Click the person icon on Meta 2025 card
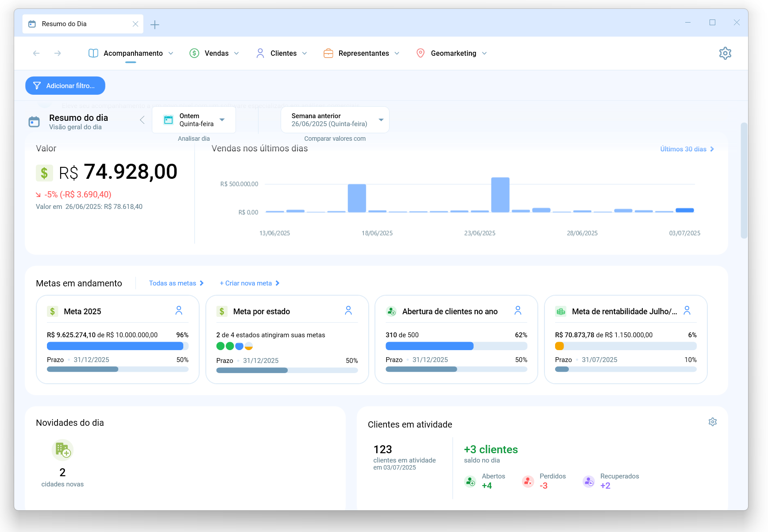The image size is (768, 532). [x=179, y=310]
